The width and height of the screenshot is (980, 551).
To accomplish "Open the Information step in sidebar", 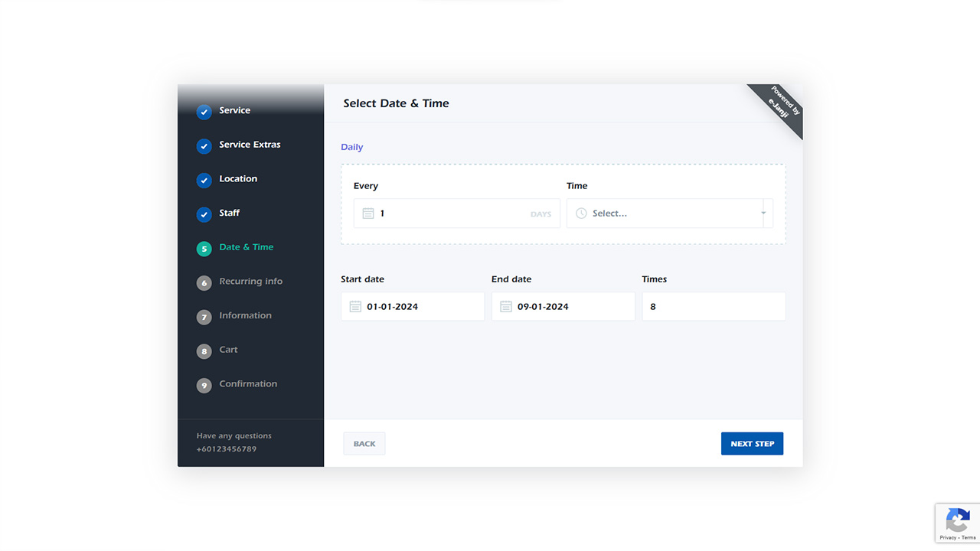I will click(245, 316).
